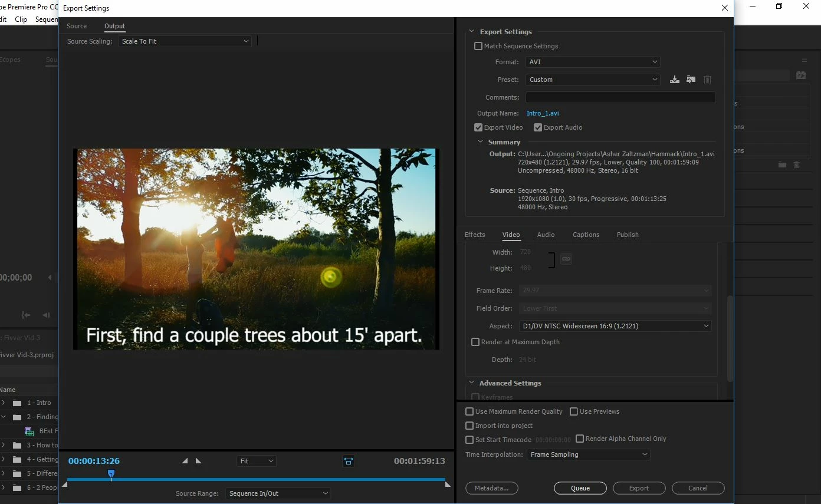
Task: Collapse the Export Settings section
Action: [x=471, y=32]
